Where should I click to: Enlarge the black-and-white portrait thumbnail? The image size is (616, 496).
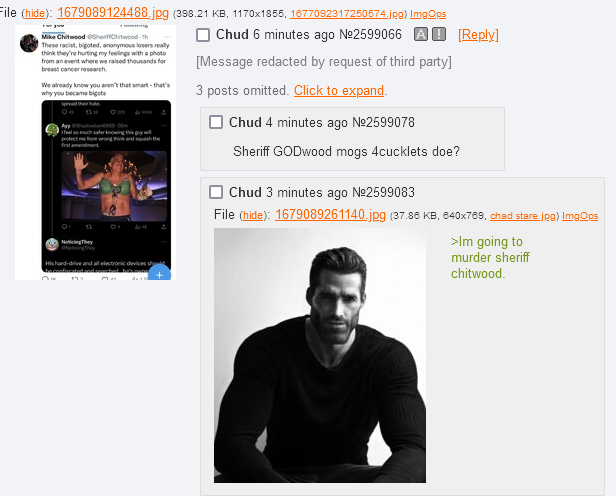point(320,355)
